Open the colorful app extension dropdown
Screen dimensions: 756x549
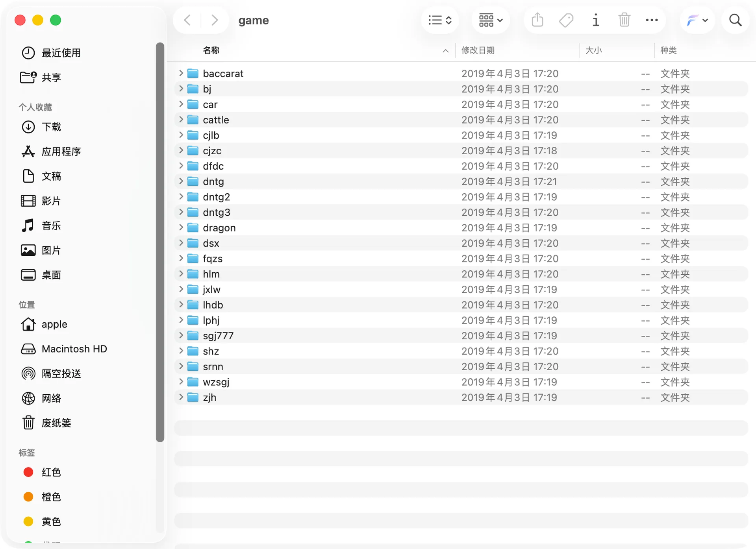697,20
